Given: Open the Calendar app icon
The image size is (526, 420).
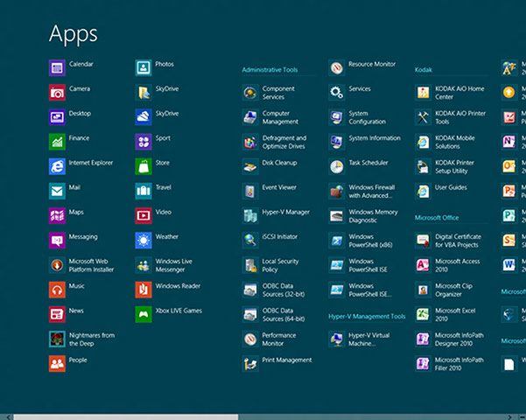Looking at the screenshot, I should (57, 67).
